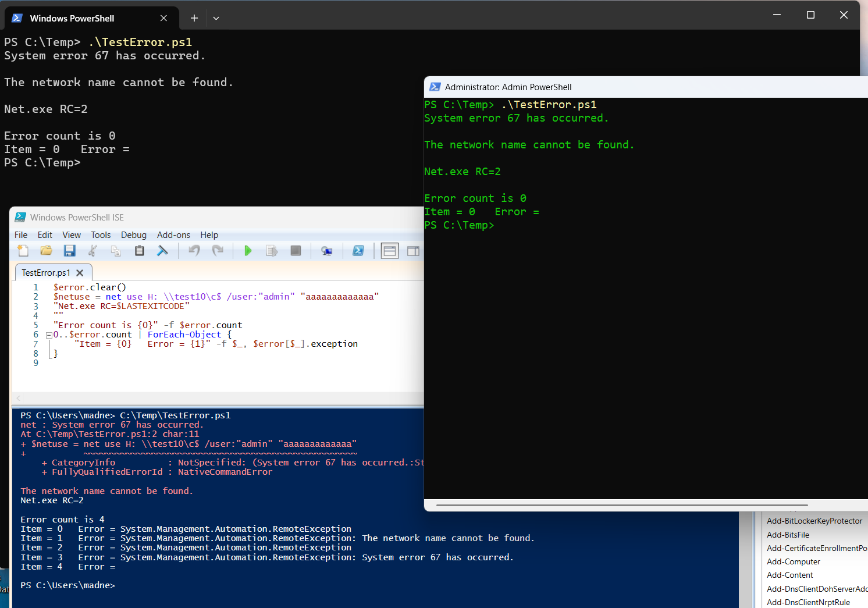Run the script with the green play button
Viewport: 868px width, 608px height.
[x=248, y=251]
